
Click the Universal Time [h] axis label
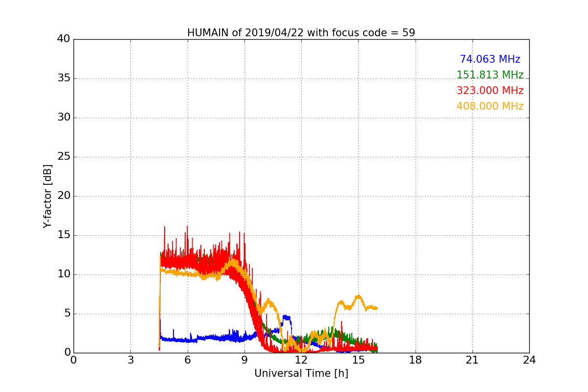pos(301,373)
